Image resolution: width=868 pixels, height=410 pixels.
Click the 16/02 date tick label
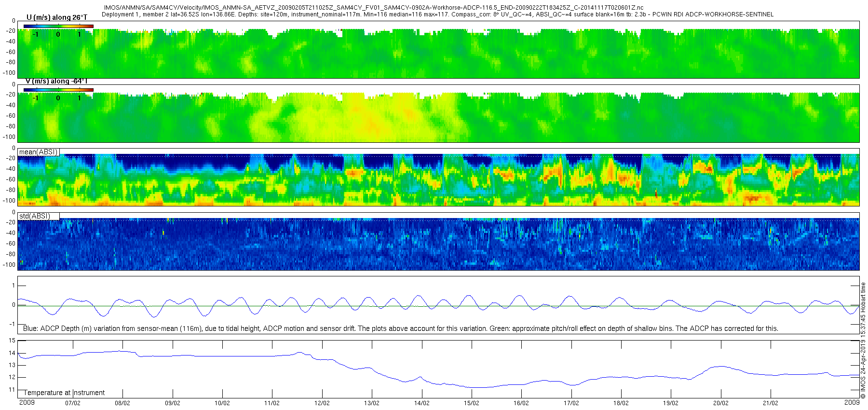click(521, 403)
